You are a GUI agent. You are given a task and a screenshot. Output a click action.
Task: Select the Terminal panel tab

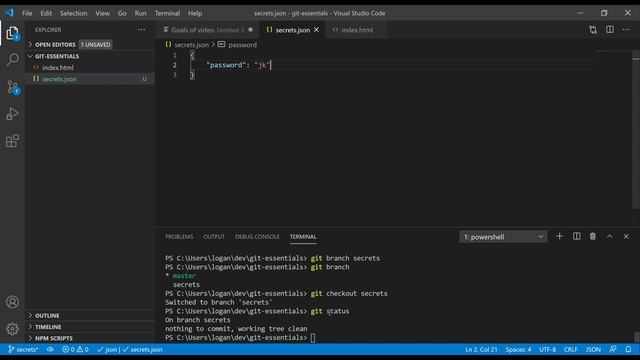(x=303, y=237)
